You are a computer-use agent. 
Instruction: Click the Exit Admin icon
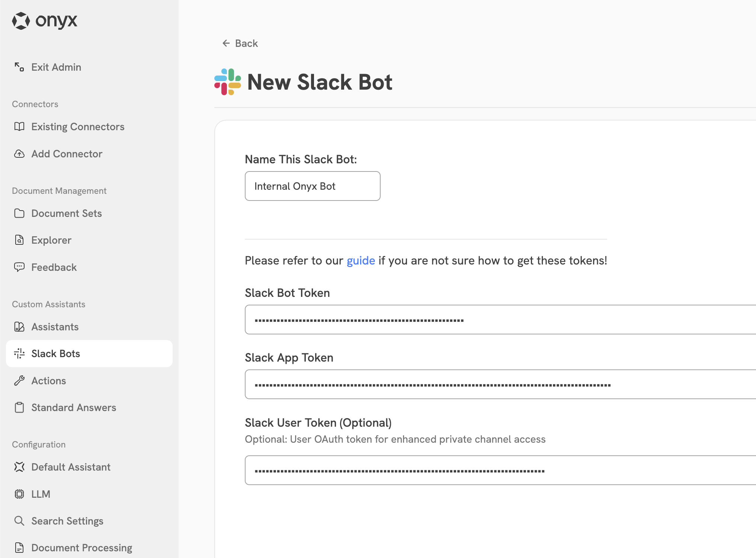(19, 67)
